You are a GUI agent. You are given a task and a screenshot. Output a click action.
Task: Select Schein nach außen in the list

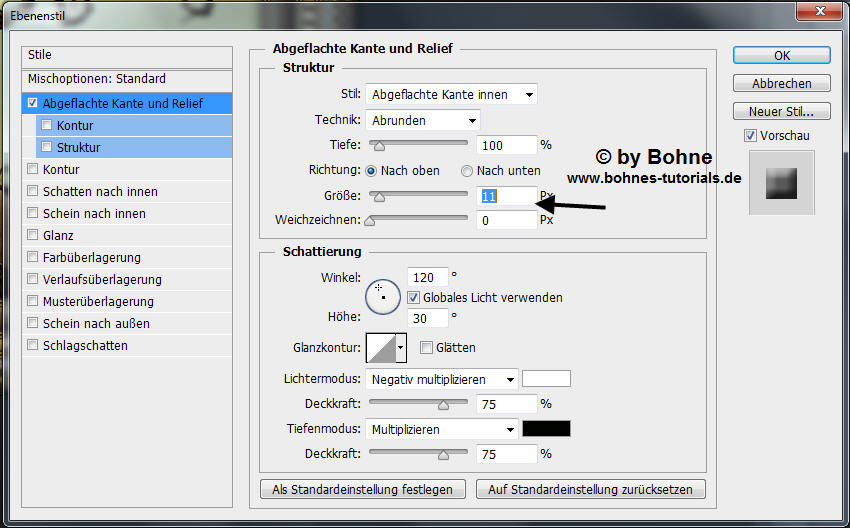point(96,323)
